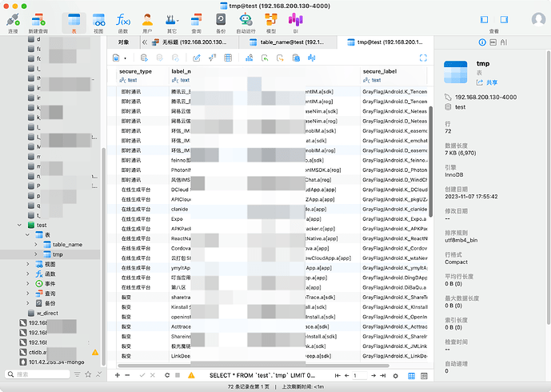
Task: Refresh the table data
Action: click(167, 375)
